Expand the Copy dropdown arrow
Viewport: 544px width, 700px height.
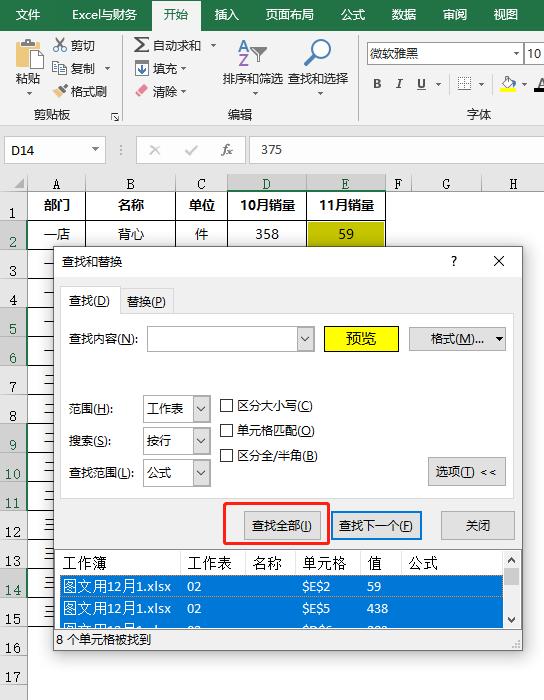pos(107,68)
